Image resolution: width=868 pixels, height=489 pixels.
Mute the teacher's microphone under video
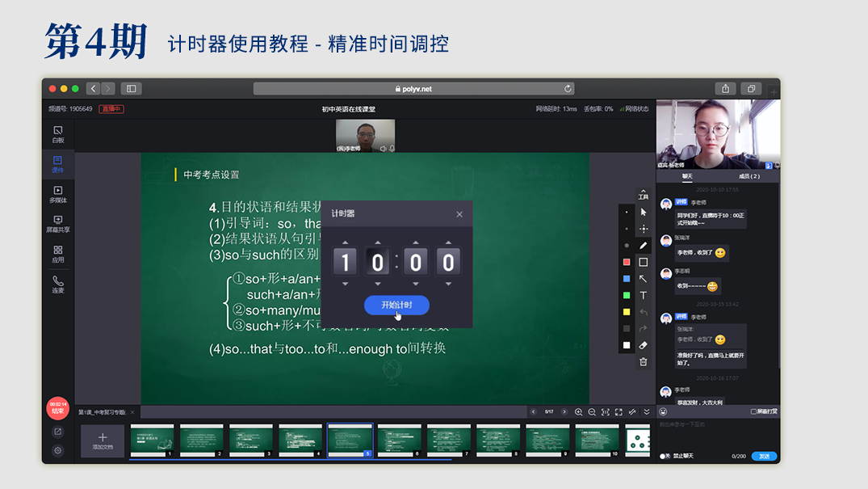(x=392, y=149)
